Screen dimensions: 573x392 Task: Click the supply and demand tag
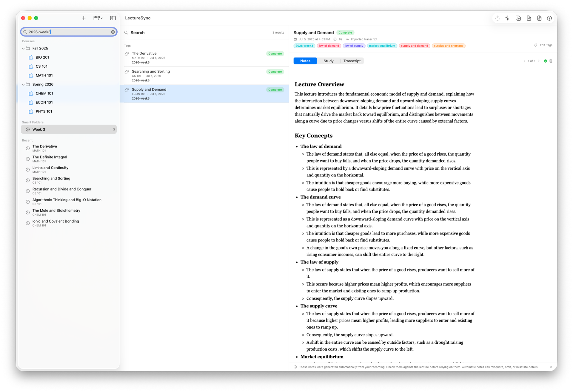tap(415, 46)
